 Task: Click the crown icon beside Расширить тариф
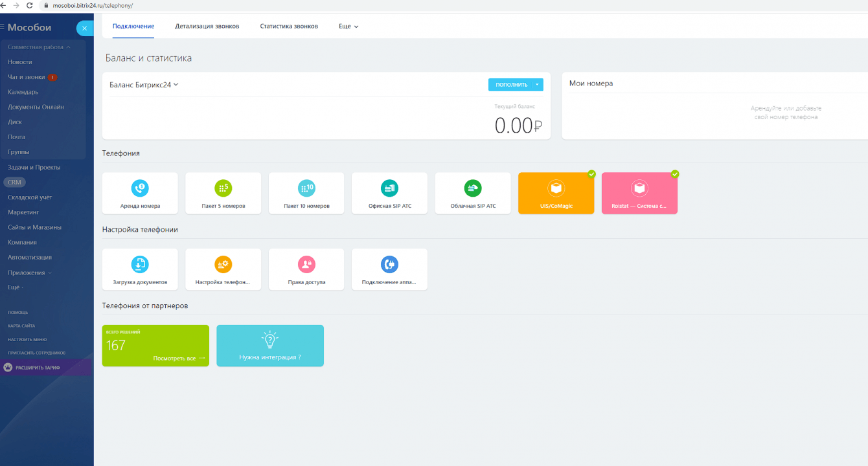coord(8,367)
